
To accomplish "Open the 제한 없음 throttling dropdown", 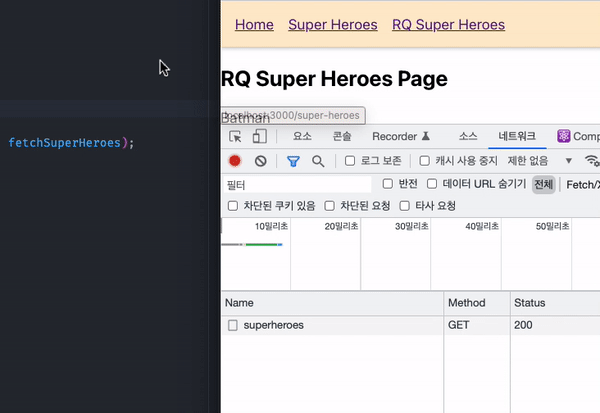I will [x=540, y=161].
